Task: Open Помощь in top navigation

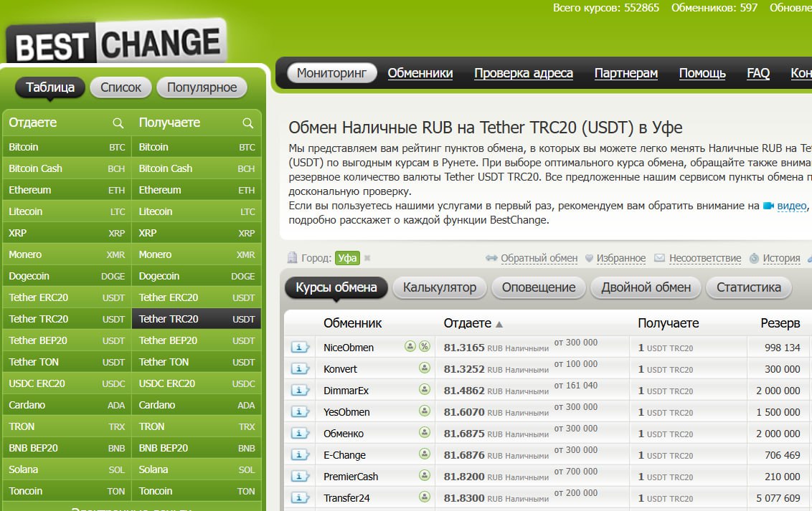Action: [702, 73]
